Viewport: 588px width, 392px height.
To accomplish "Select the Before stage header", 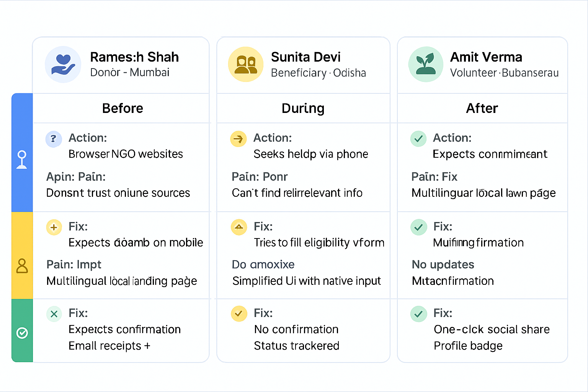I will pyautogui.click(x=122, y=108).
